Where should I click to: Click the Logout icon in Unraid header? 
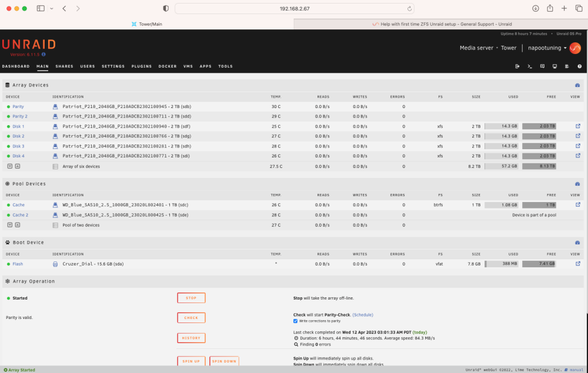(517, 66)
